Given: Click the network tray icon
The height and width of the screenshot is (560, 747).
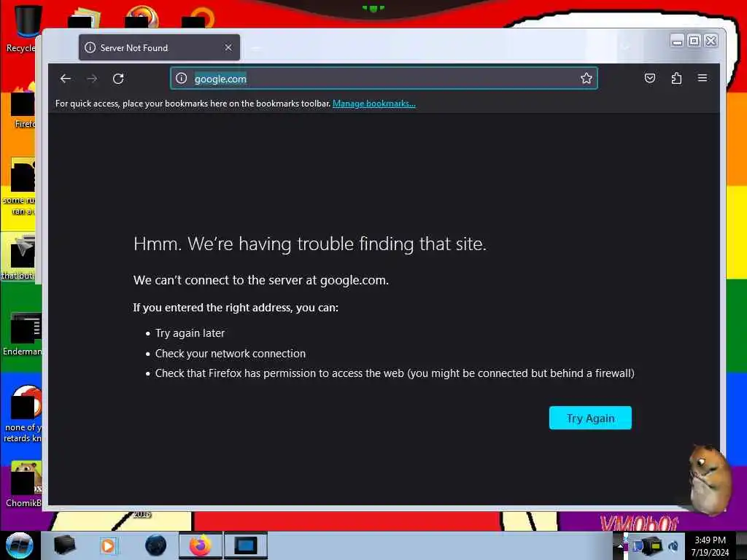Looking at the screenshot, I should [651, 545].
